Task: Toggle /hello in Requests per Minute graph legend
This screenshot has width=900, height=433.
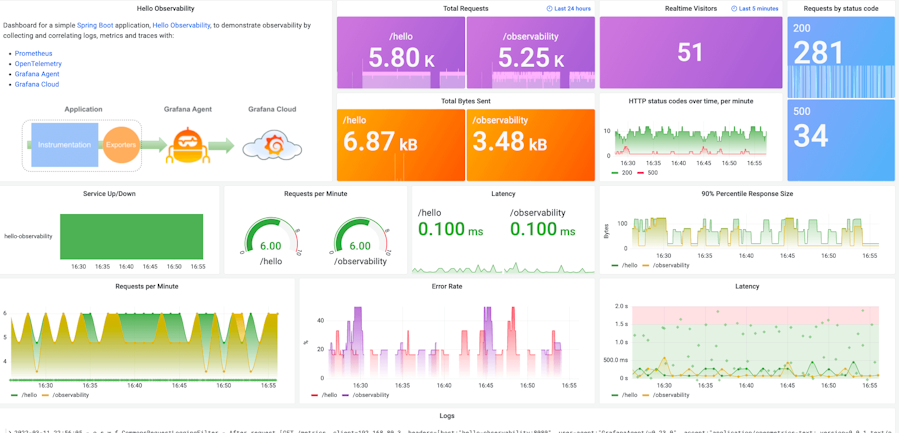Action: pyautogui.click(x=29, y=395)
